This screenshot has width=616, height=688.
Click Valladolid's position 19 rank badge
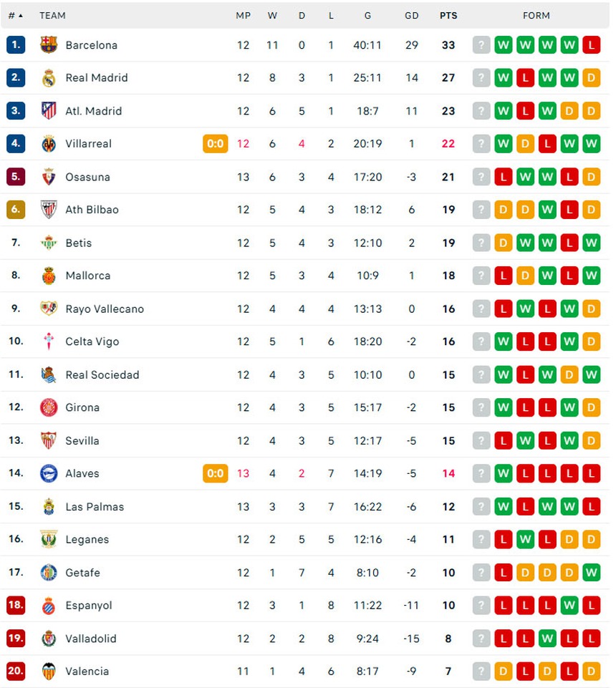16,639
